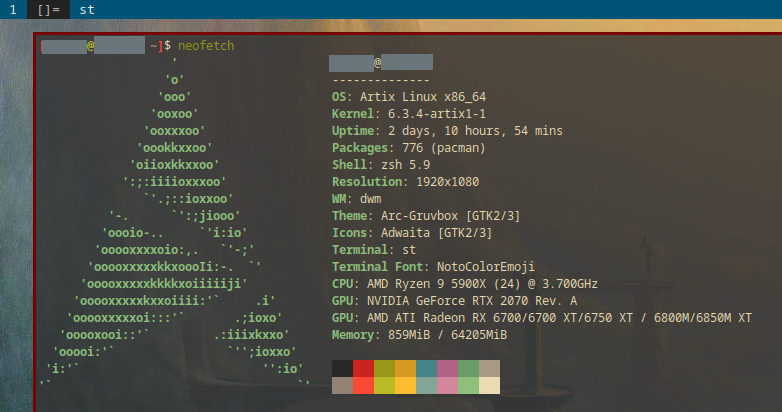Select dwm workspace tag 1
Viewport: 782px width, 412px height.
click(x=13, y=9)
